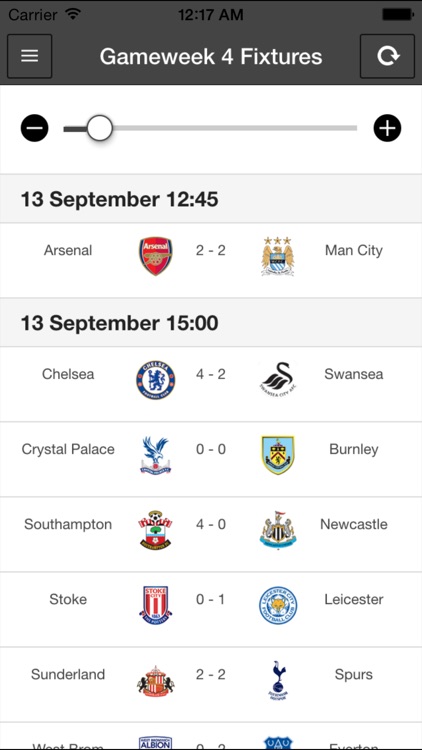Tap the refresh fixtures button
This screenshot has width=422, height=750.
(387, 56)
